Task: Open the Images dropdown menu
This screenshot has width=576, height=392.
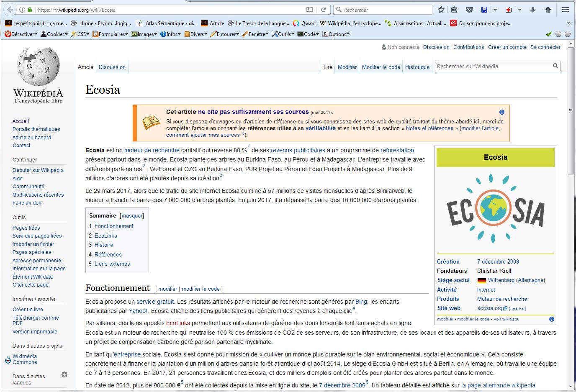Action: 144,34
